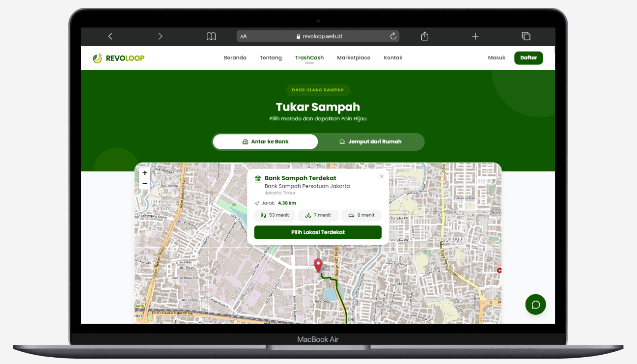Select the 8 menit car option
Viewport: 637px width, 364px height.
click(x=361, y=215)
